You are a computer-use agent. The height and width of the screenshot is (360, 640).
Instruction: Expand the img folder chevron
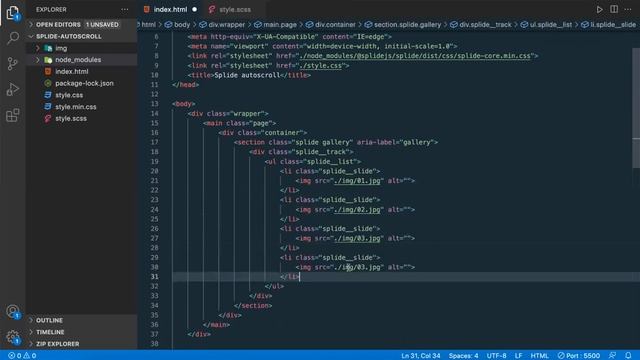tap(38, 48)
